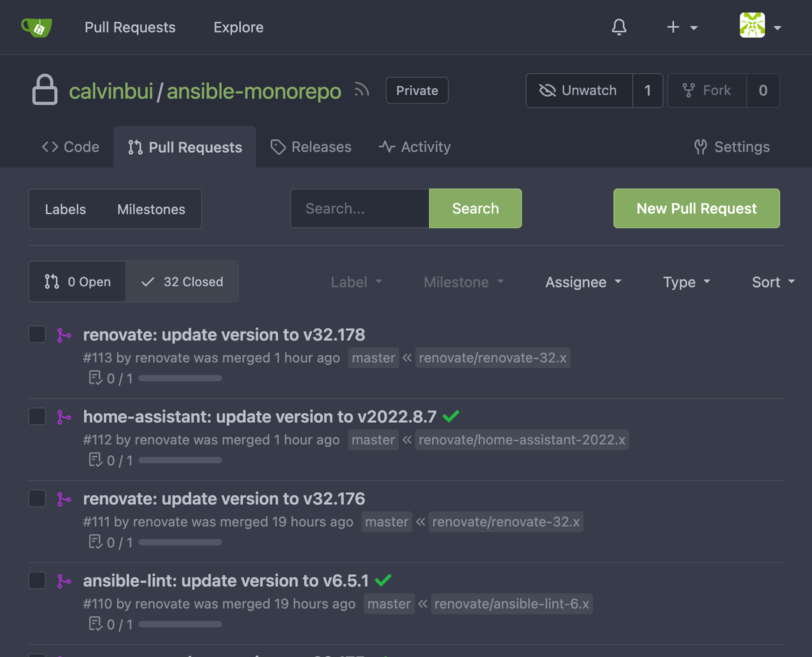The height and width of the screenshot is (657, 812).
Task: Click the lock icon before calvinbui
Action: coord(44,90)
